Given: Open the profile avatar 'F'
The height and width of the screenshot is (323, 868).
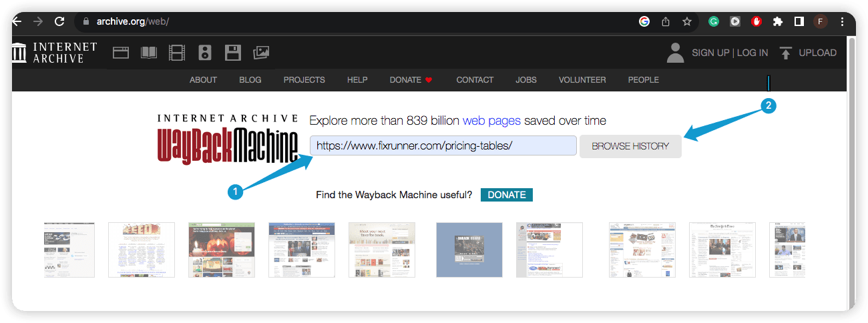Looking at the screenshot, I should (x=820, y=21).
